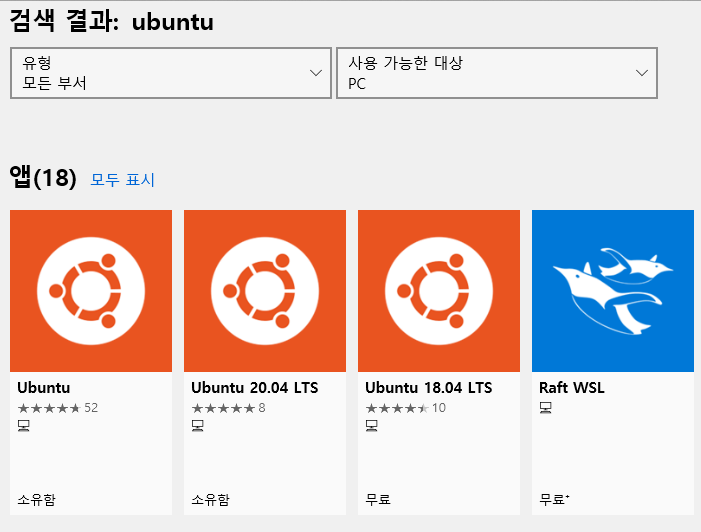Click chevron arrow on 유형 dropdown

(x=316, y=73)
